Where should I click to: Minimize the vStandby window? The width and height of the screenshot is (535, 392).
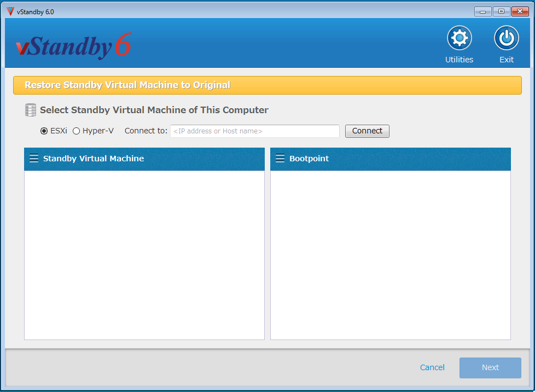point(482,11)
